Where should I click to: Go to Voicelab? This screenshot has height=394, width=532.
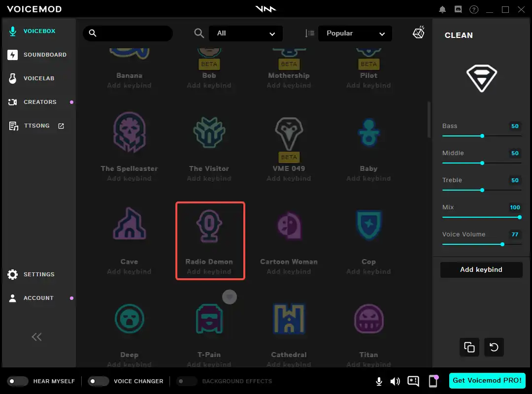(31, 78)
